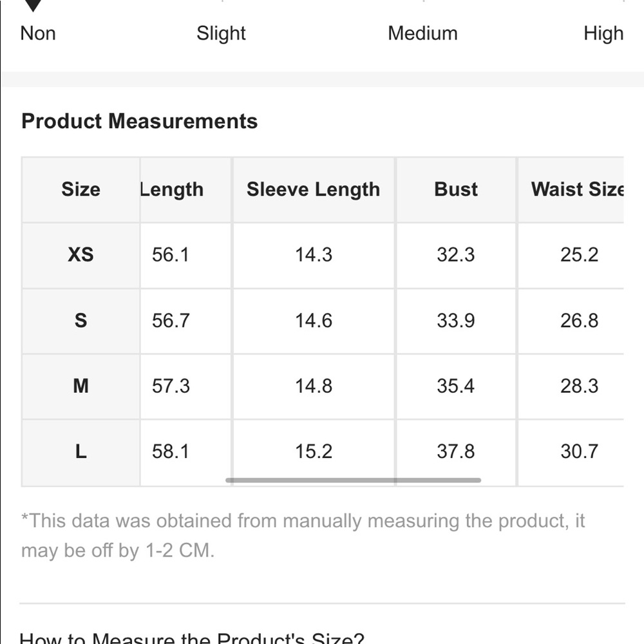The width and height of the screenshot is (644, 644).
Task: Select the L size row label
Action: click(x=81, y=452)
